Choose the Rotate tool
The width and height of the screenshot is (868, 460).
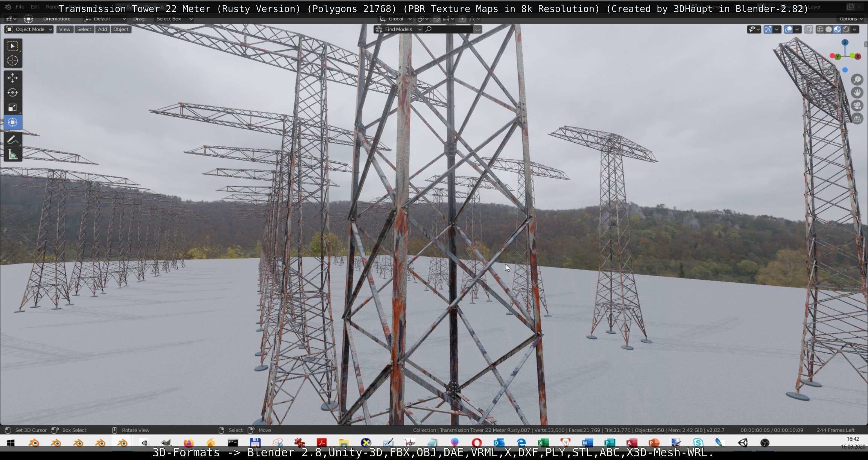(12, 93)
